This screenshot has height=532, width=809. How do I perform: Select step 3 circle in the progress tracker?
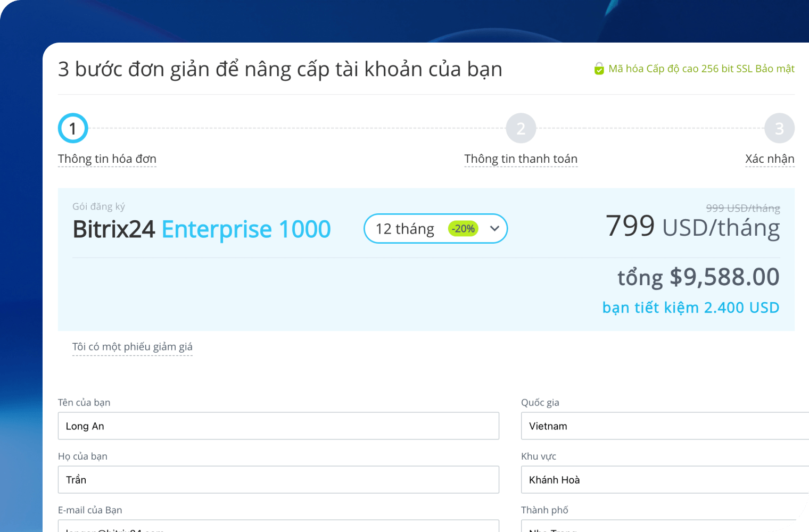point(779,128)
